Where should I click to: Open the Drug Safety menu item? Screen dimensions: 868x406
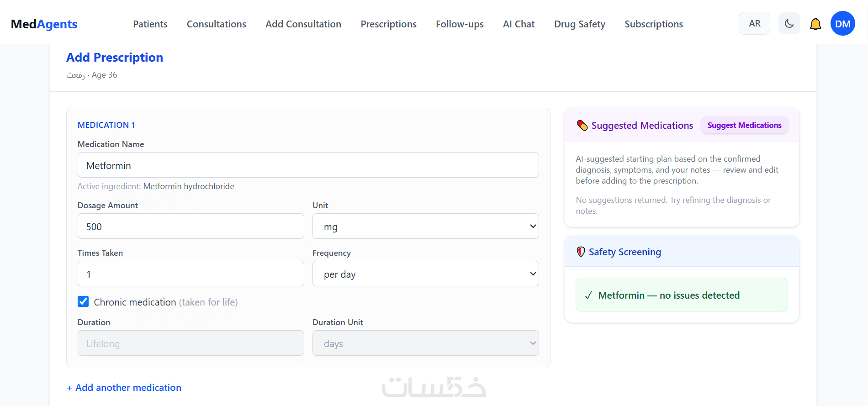[579, 24]
